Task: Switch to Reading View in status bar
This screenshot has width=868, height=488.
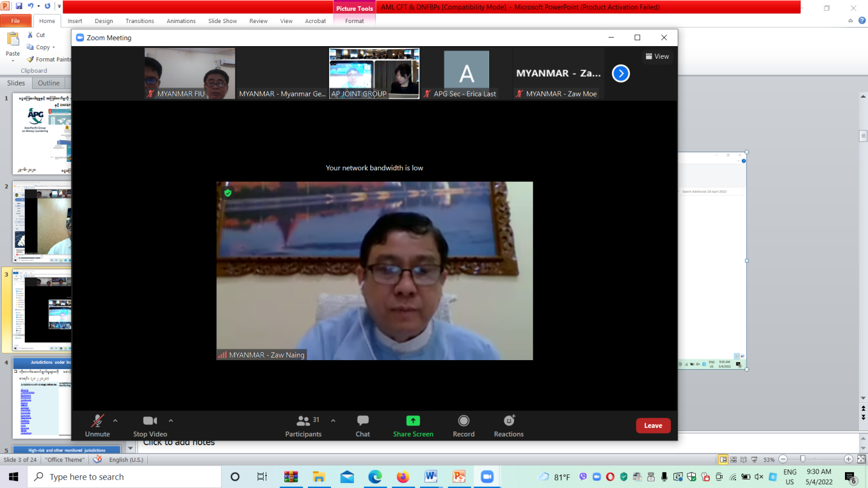Action: click(744, 460)
